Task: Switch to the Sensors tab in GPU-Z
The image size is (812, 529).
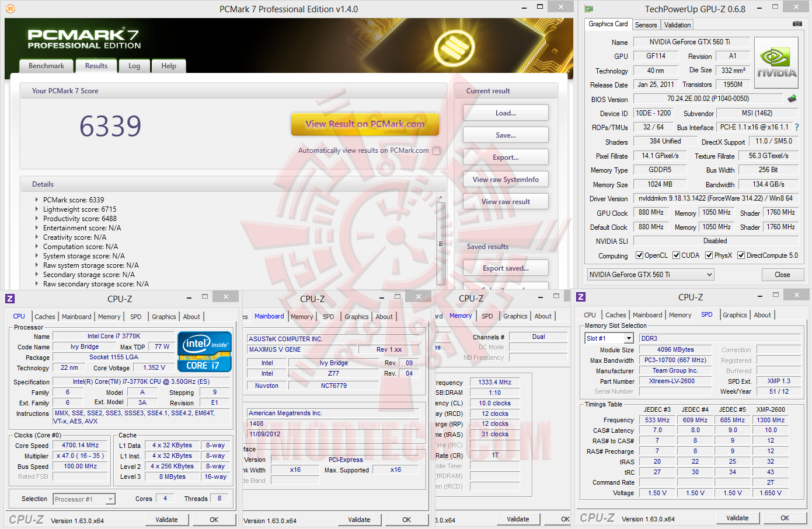Action: point(646,25)
